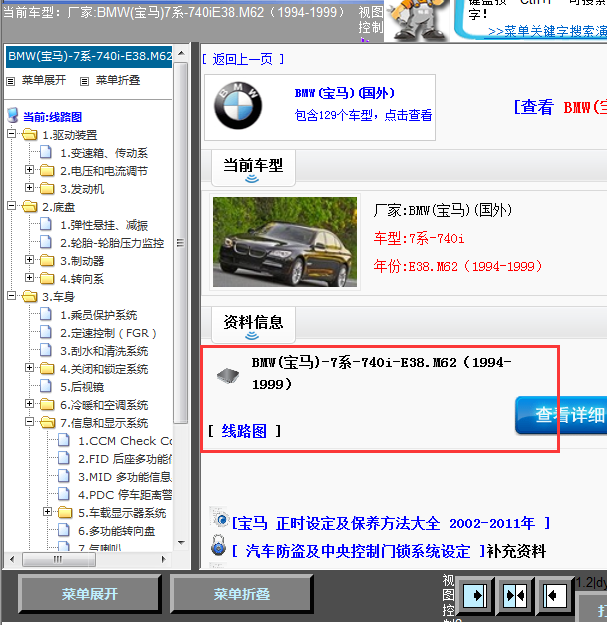Open 4.PDC 停车距离 tree item
Screen dimensions: 607x625
pyautogui.click(x=125, y=495)
